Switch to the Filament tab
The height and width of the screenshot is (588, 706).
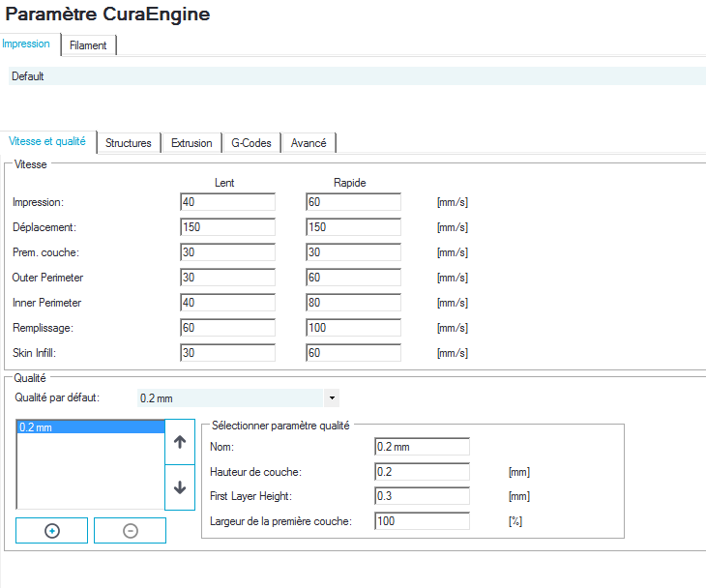coord(88,45)
